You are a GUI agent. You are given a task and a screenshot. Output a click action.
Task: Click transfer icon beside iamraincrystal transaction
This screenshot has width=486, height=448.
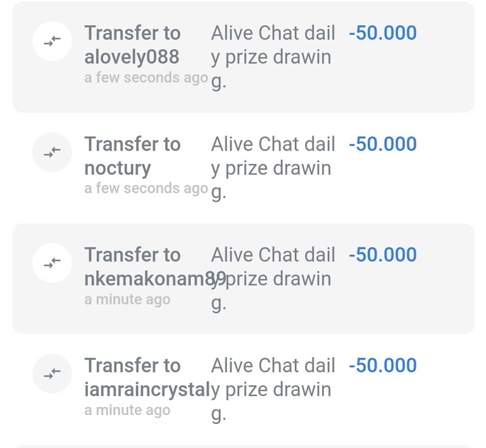coord(52,373)
